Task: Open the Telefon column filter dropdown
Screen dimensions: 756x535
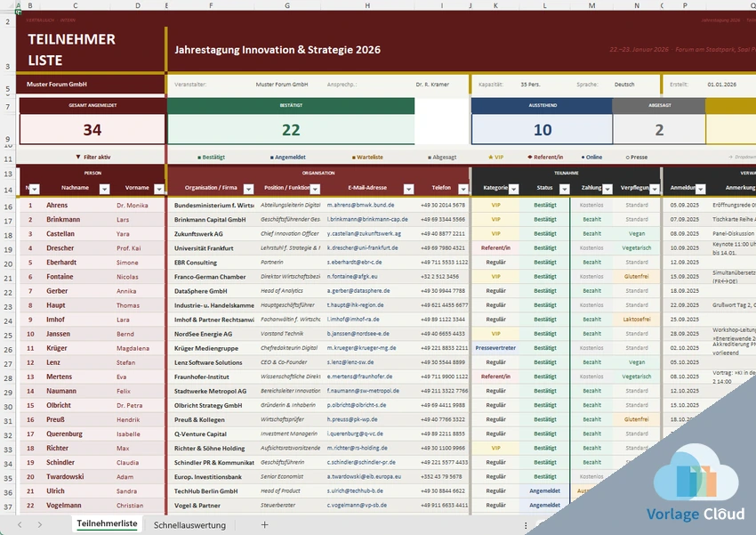Action: pyautogui.click(x=463, y=189)
